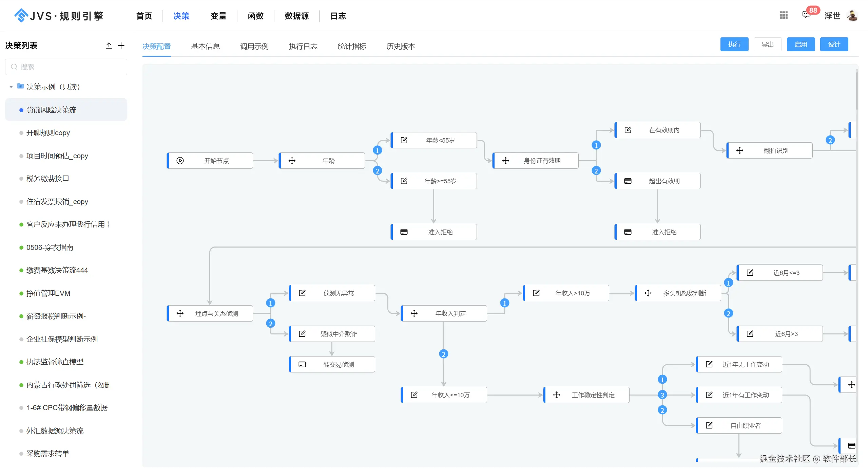
Task: Click the plus icon to add decision
Action: click(121, 45)
